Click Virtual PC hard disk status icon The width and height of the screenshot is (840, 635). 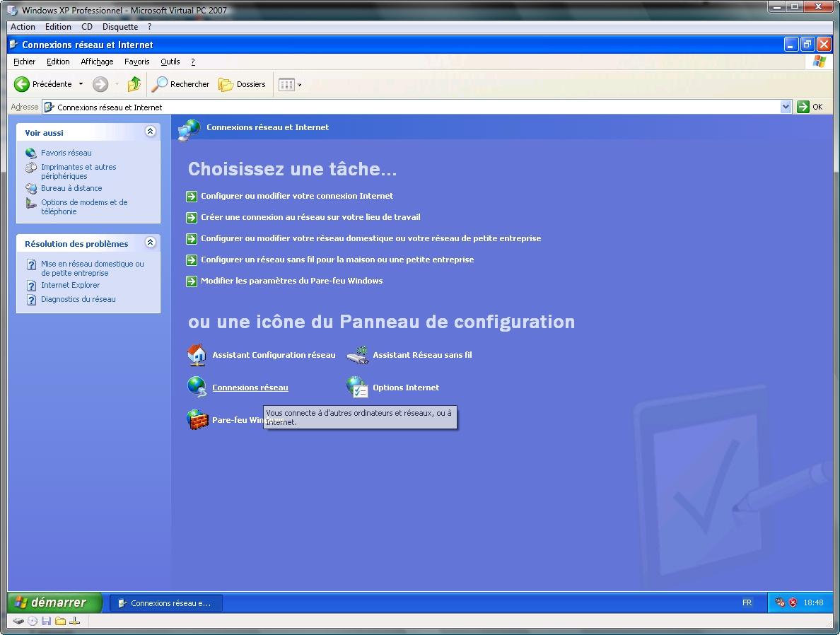tap(18, 621)
